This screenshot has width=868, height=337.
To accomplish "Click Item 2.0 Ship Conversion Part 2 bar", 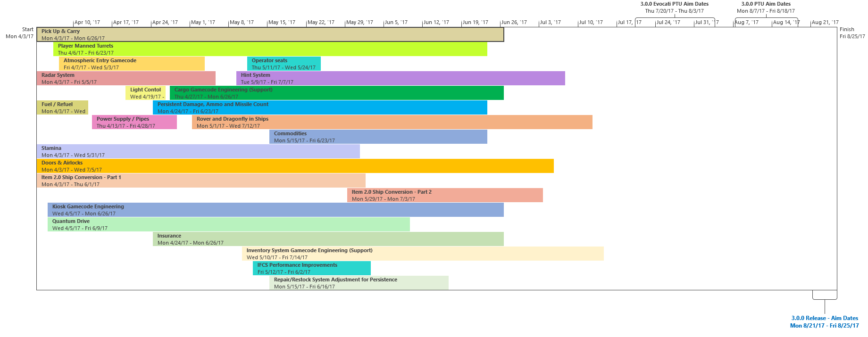I will [x=444, y=195].
